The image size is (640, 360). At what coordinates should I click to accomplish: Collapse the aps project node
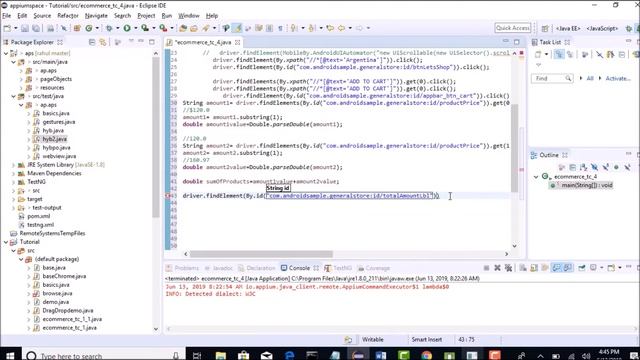pyautogui.click(x=6, y=53)
